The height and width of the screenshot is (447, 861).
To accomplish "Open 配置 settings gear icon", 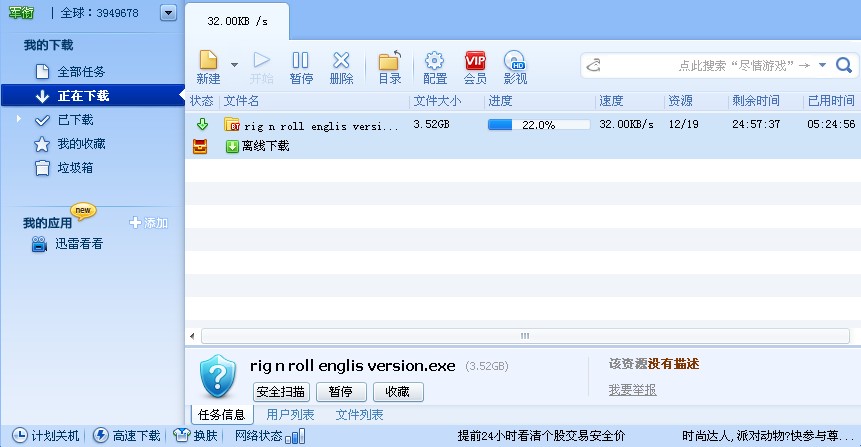I will pos(435,62).
